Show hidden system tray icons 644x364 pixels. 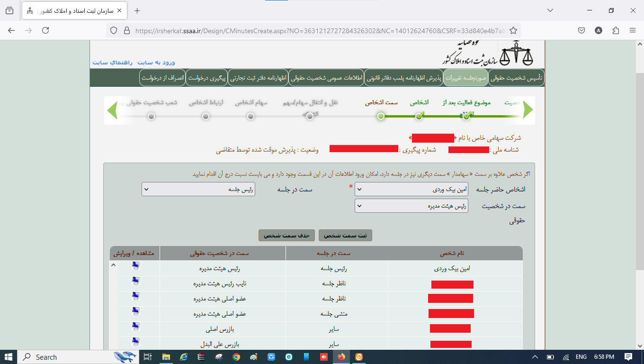pyautogui.click(x=535, y=357)
